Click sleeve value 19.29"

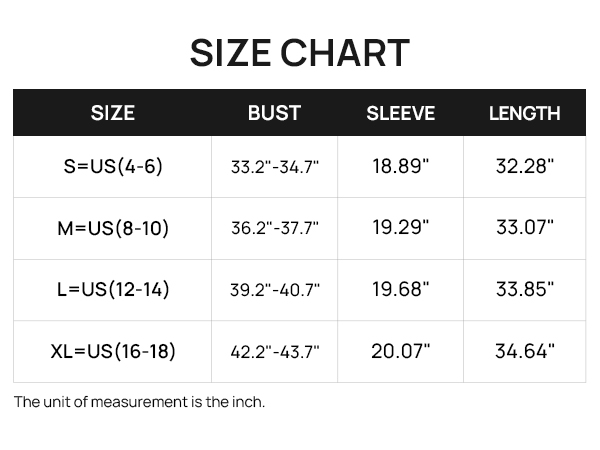point(401,228)
